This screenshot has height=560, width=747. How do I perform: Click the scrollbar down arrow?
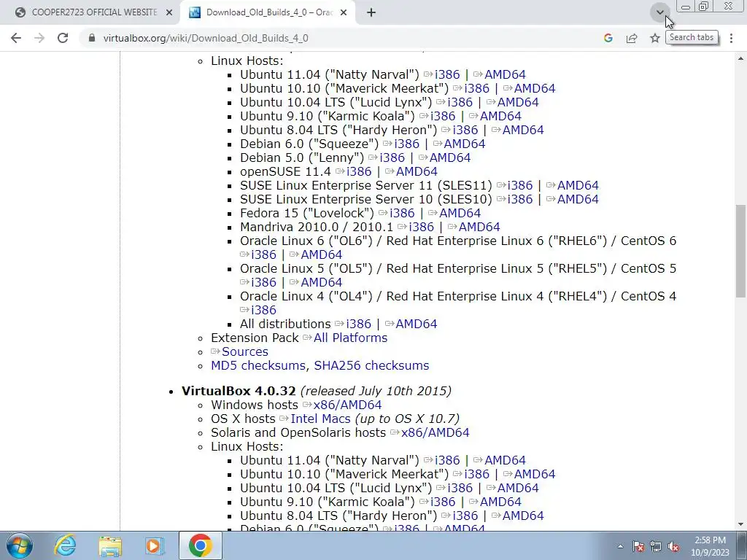740,524
